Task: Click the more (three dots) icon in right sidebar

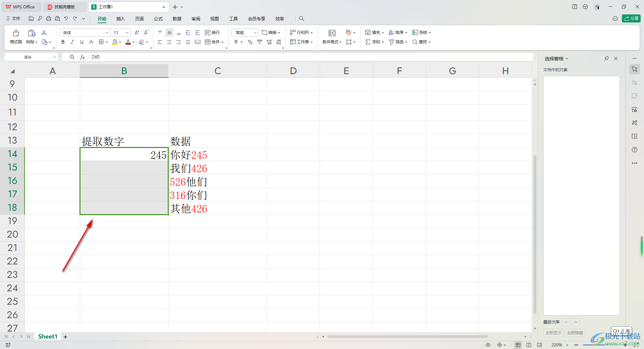Action: (x=635, y=163)
